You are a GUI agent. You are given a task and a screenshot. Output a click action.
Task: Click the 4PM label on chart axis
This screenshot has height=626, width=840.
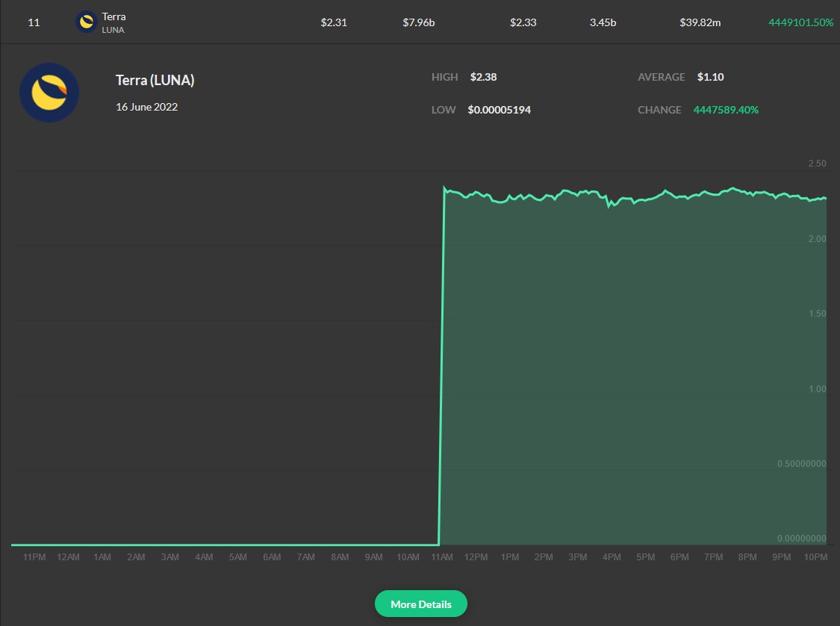pyautogui.click(x=612, y=557)
